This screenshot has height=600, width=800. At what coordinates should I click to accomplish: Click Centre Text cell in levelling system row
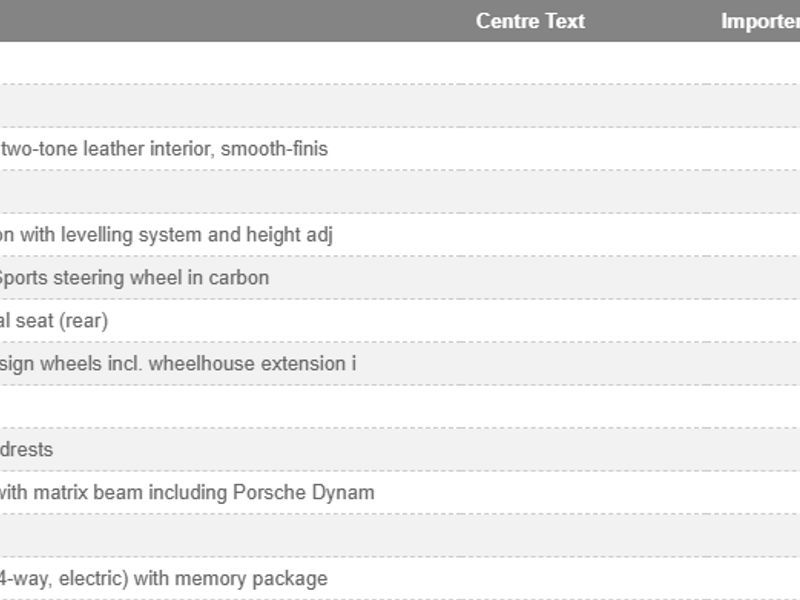coord(530,235)
